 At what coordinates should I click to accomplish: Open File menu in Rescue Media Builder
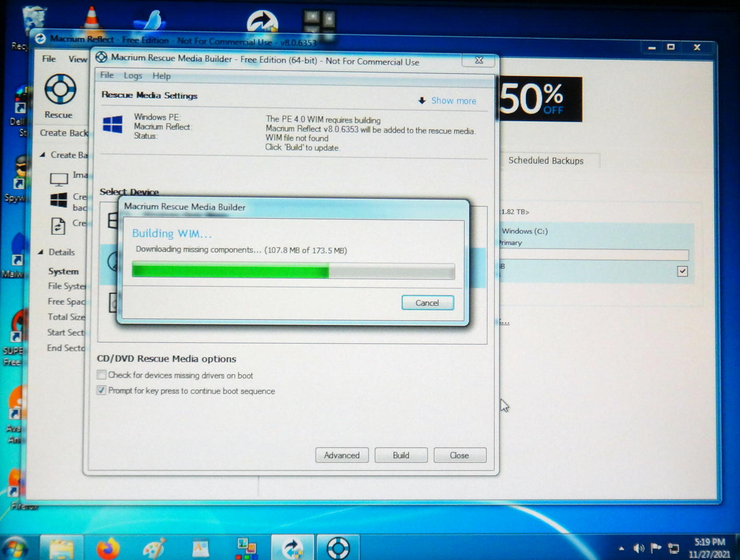pos(107,75)
